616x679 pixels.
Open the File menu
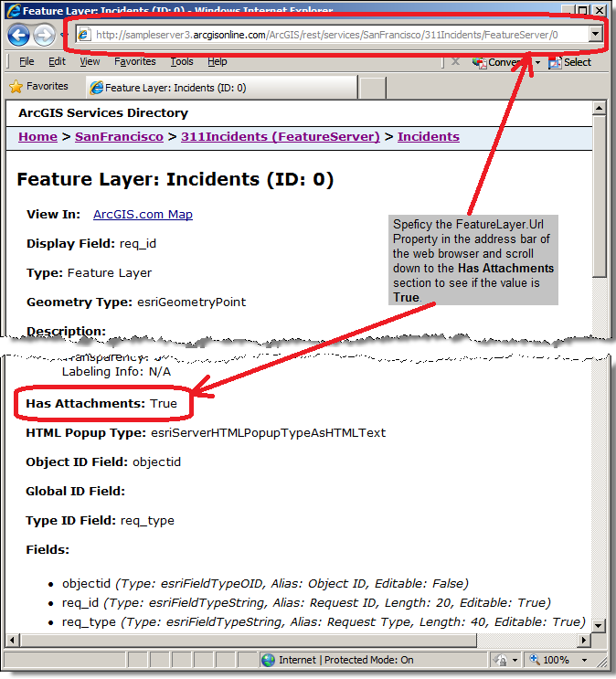(27, 62)
